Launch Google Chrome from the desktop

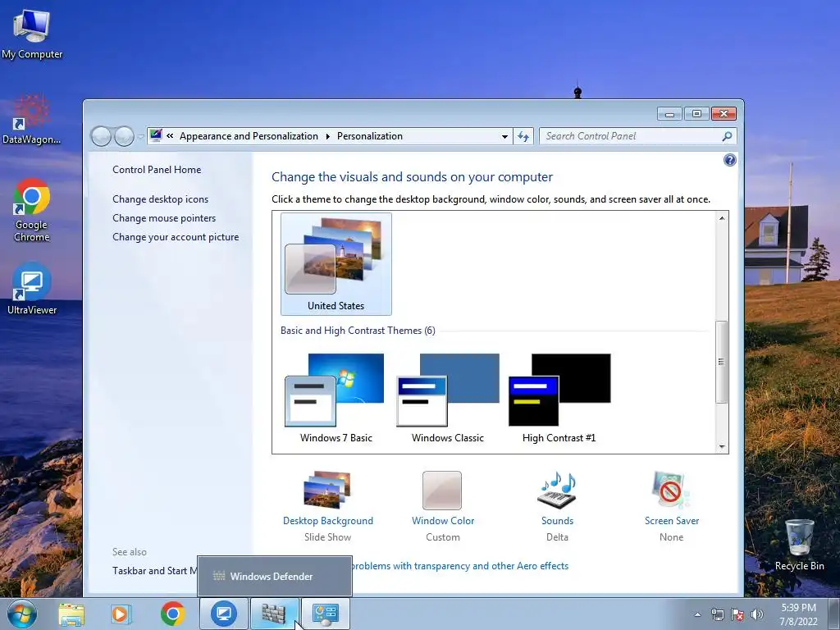[32, 210]
